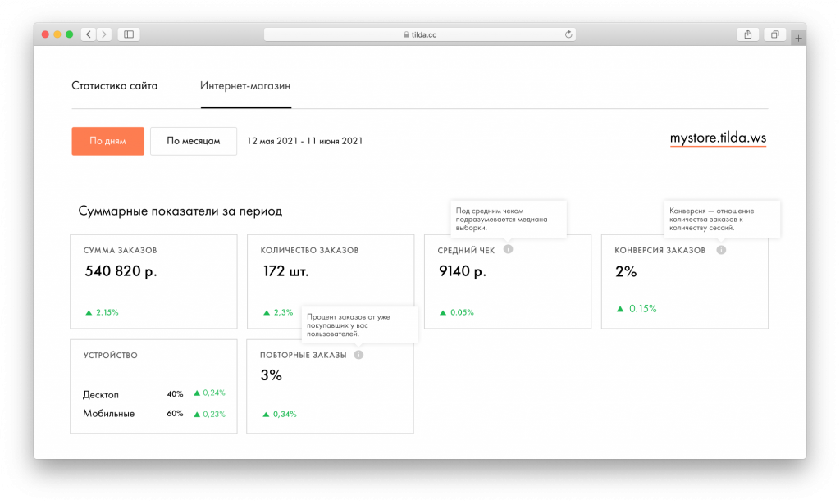Viewport: 840px width, 504px height.
Task: Open a new tab with the plus button
Action: [799, 38]
